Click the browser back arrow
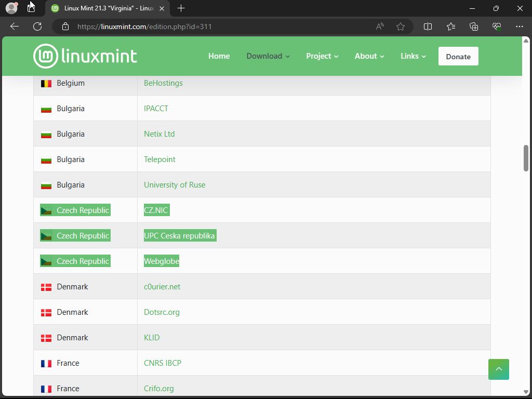This screenshot has height=399, width=532. 15,26
